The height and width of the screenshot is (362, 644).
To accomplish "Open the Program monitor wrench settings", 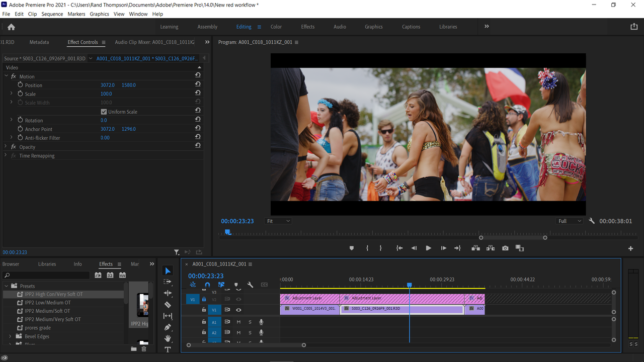I will pos(592,221).
